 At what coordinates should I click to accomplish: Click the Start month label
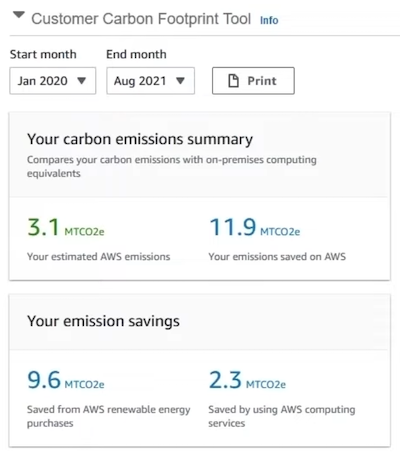(x=43, y=54)
